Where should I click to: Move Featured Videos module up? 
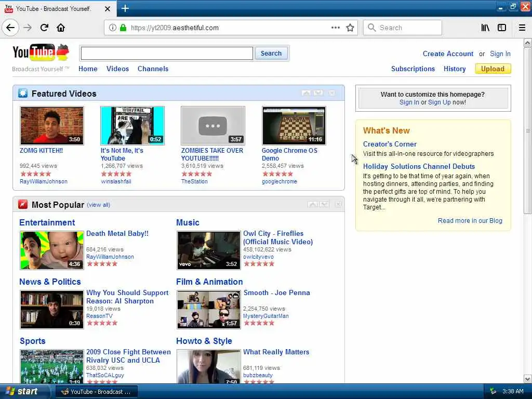[307, 93]
